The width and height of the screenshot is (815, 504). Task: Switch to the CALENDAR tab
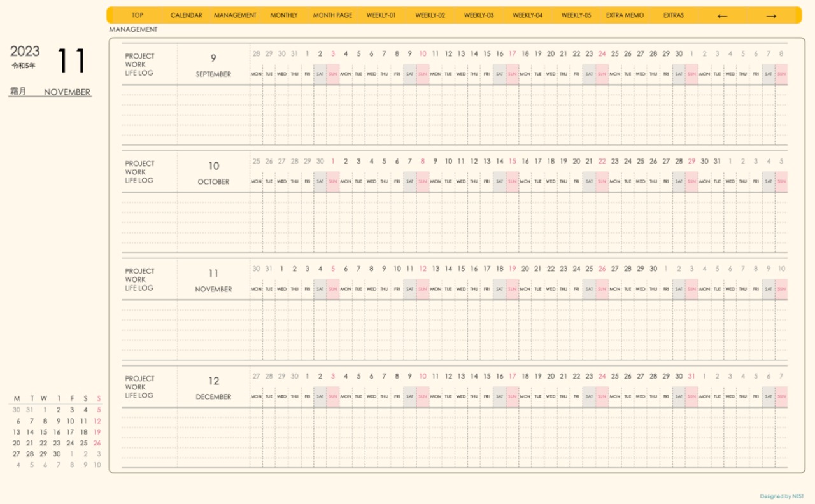coord(186,15)
